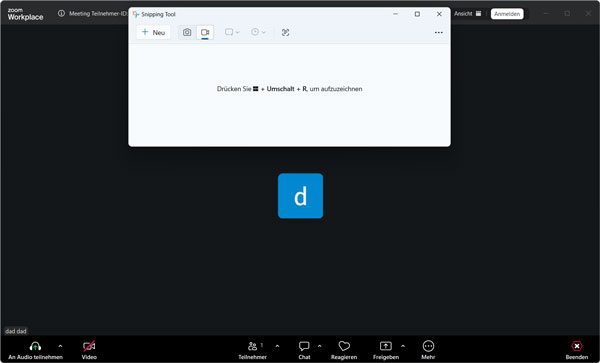
Task: Click Beenden to end the meeting
Action: pyautogui.click(x=577, y=350)
